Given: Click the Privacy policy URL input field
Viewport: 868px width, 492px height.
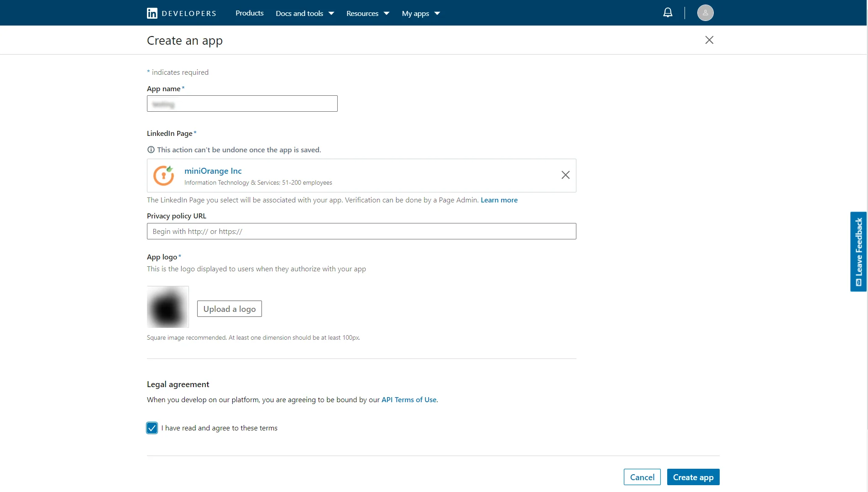Looking at the screenshot, I should [361, 231].
